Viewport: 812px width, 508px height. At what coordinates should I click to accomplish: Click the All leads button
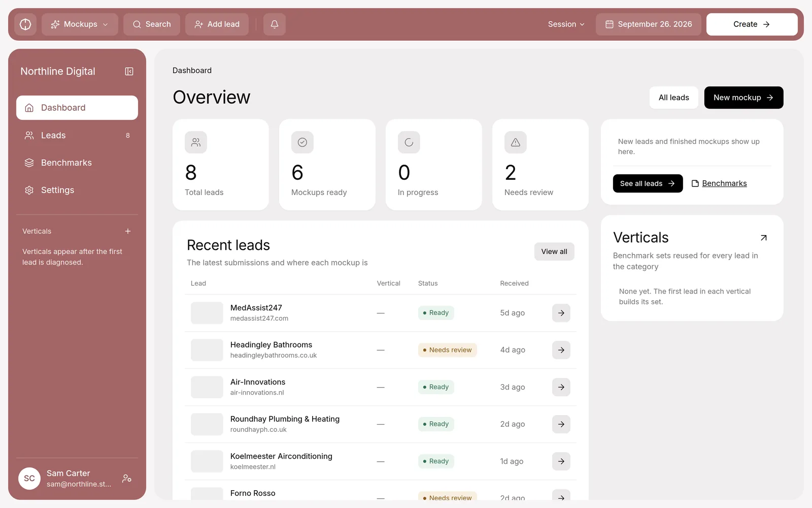coord(674,98)
